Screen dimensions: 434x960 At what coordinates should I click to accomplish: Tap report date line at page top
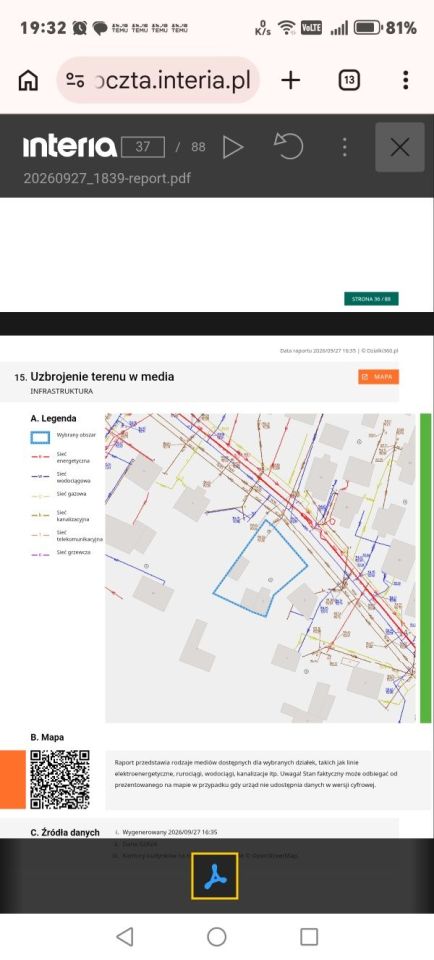[x=338, y=351]
